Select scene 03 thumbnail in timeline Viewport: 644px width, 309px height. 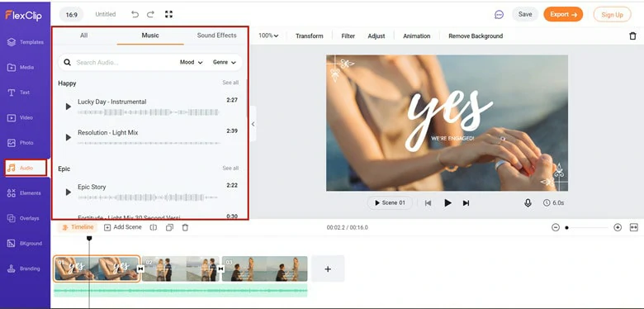[264, 269]
